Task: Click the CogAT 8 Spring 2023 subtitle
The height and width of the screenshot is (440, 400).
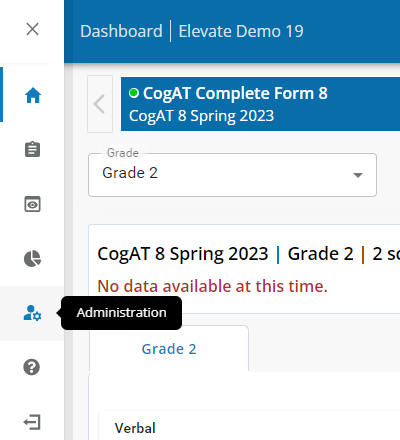Action: [x=201, y=116]
